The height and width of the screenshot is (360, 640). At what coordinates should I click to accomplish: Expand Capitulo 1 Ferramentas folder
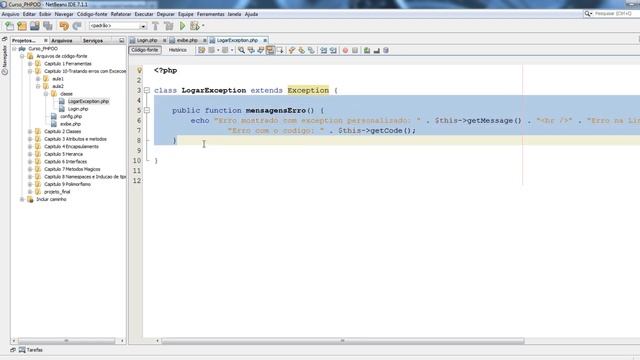point(30,64)
